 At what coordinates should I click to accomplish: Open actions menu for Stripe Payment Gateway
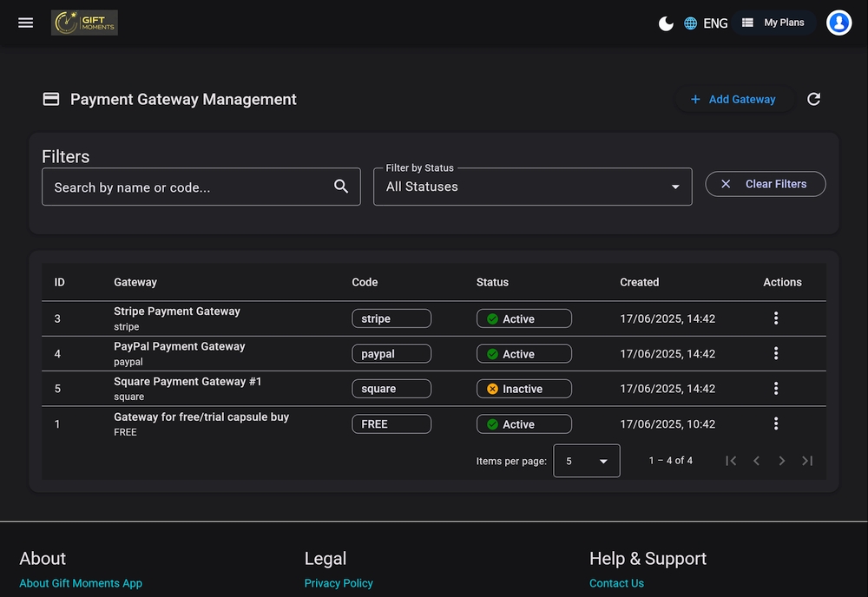tap(776, 318)
